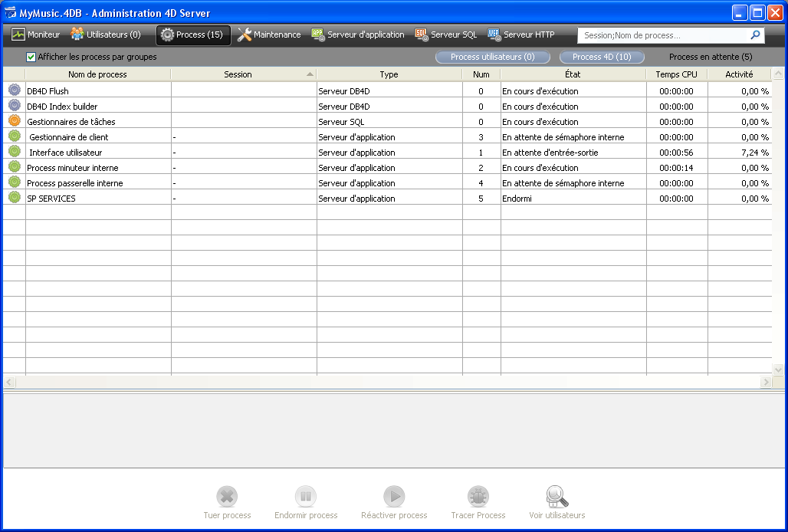Screen dimensions: 788x532
Task: Click orange gear icon of Gestionnaires de tâches
Action: [x=15, y=120]
